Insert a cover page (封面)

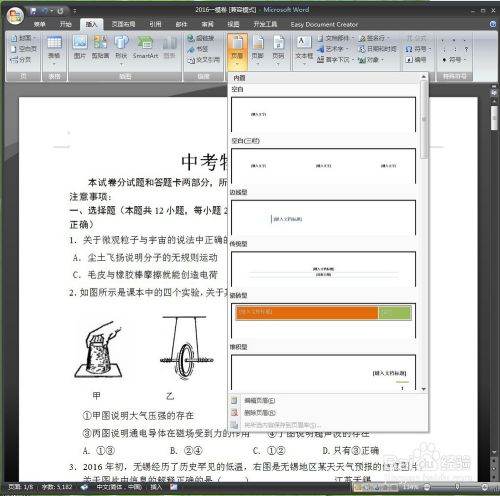pos(22,38)
